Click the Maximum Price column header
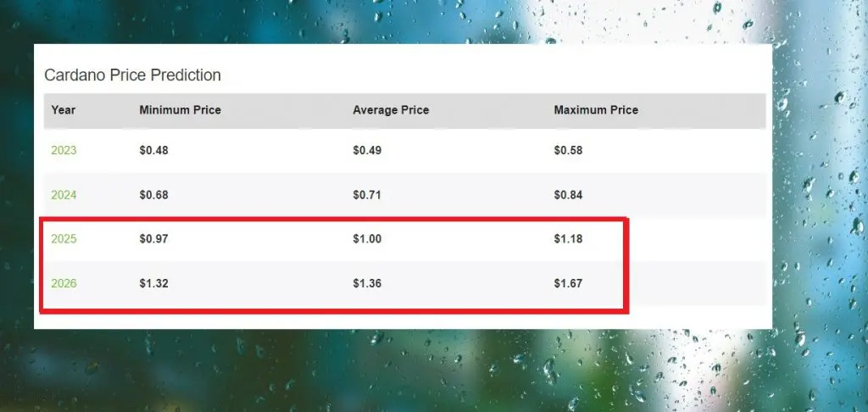This screenshot has width=868, height=412. tap(596, 110)
